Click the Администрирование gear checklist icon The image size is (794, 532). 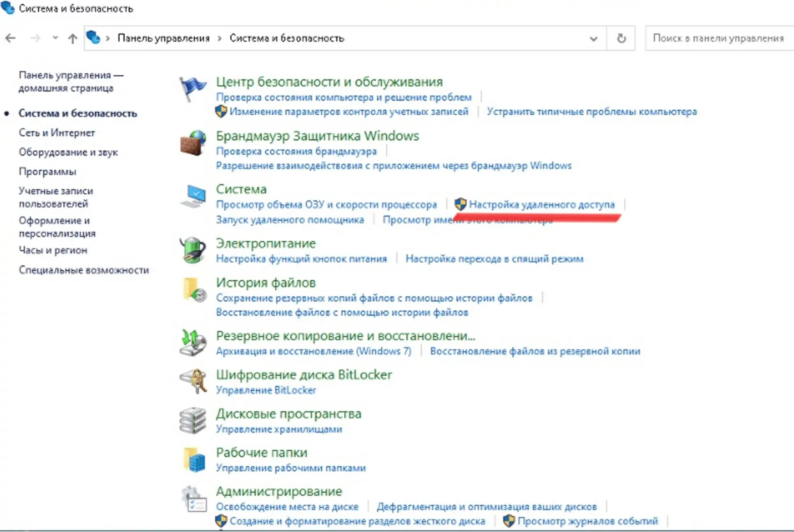click(x=193, y=499)
